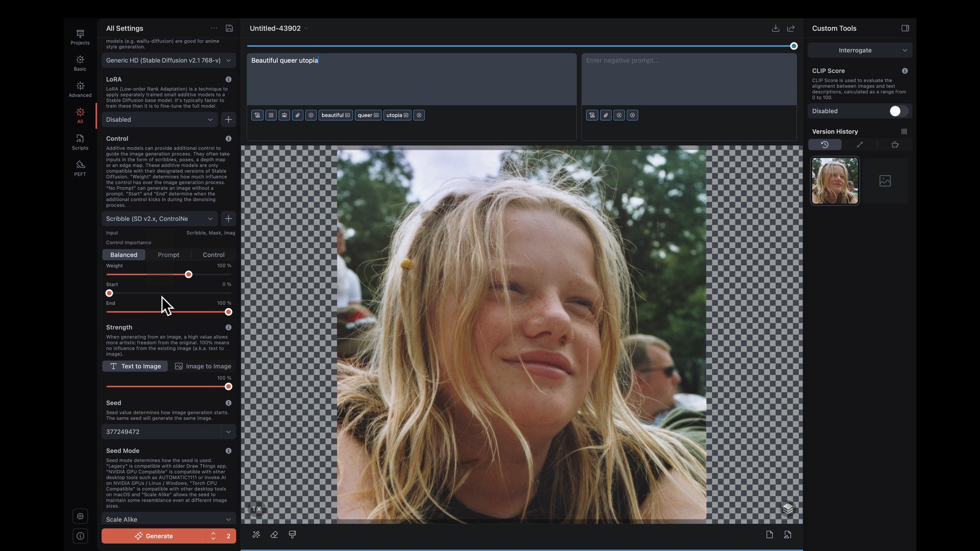The width and height of the screenshot is (980, 551).
Task: Open the Projects section in the sidebar
Action: pyautogui.click(x=80, y=37)
